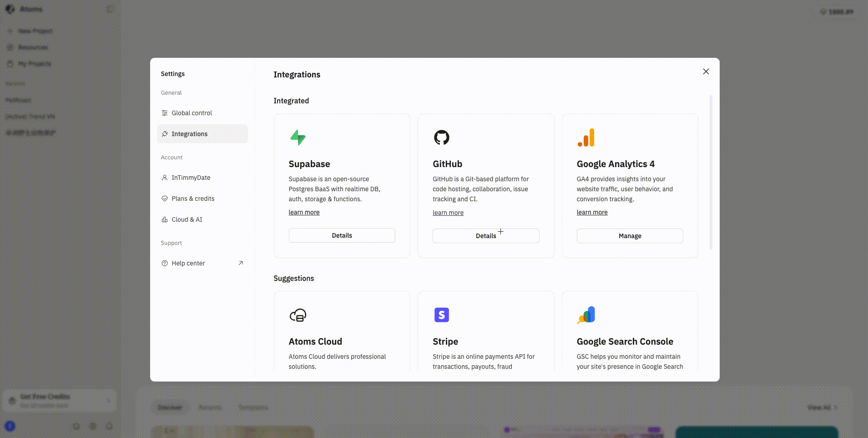Viewport: 868px width, 438px height.
Task: Click Manage on Google Analytics 4
Action: pos(630,235)
